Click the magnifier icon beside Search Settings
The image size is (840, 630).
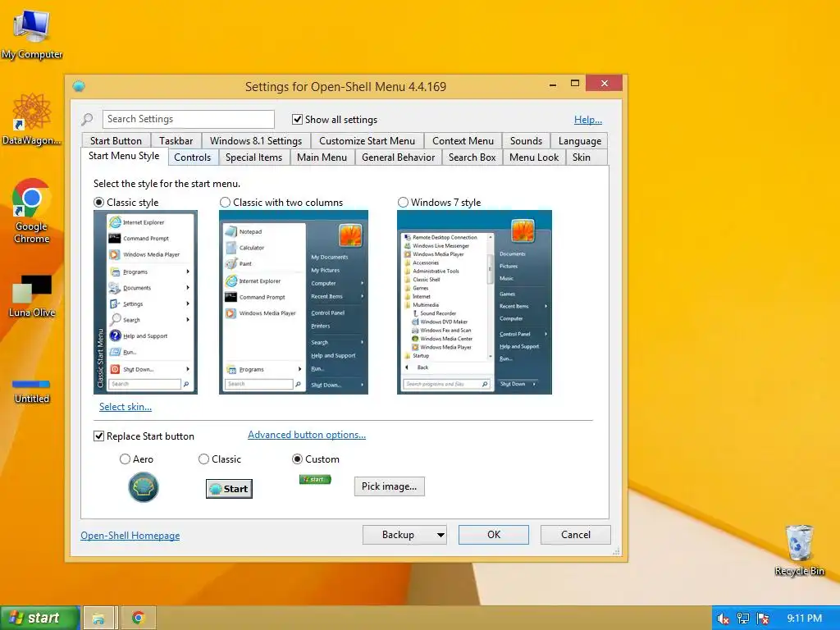[87, 119]
